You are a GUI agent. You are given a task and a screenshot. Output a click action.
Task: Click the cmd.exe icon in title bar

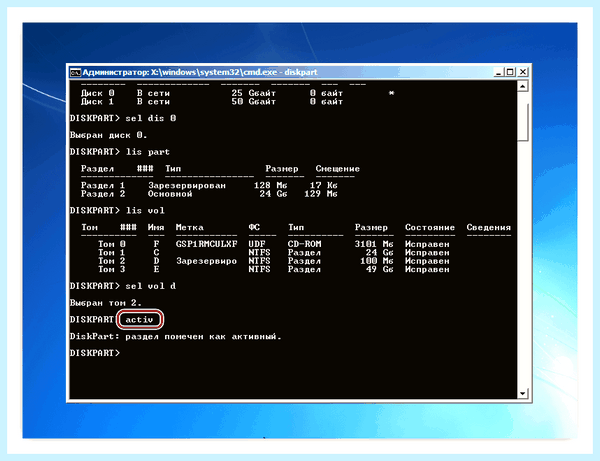pyautogui.click(x=75, y=72)
